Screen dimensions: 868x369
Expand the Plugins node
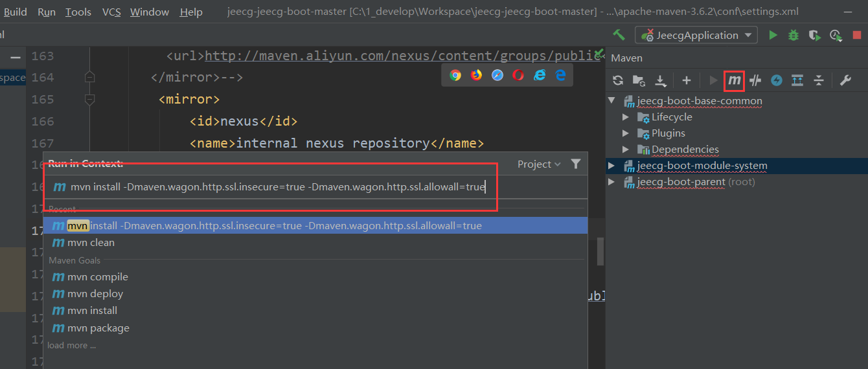click(625, 133)
